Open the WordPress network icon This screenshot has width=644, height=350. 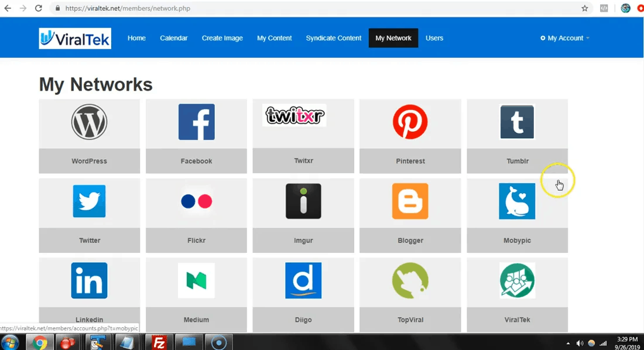(x=89, y=122)
